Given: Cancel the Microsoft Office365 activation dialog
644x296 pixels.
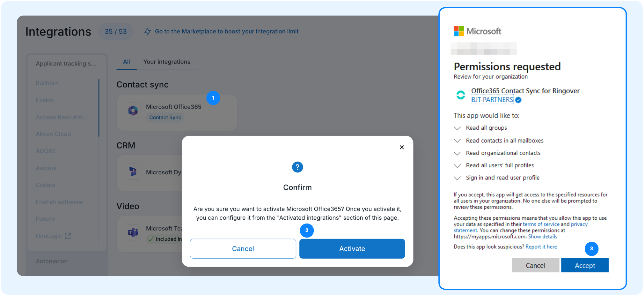Looking at the screenshot, I should pos(243,249).
